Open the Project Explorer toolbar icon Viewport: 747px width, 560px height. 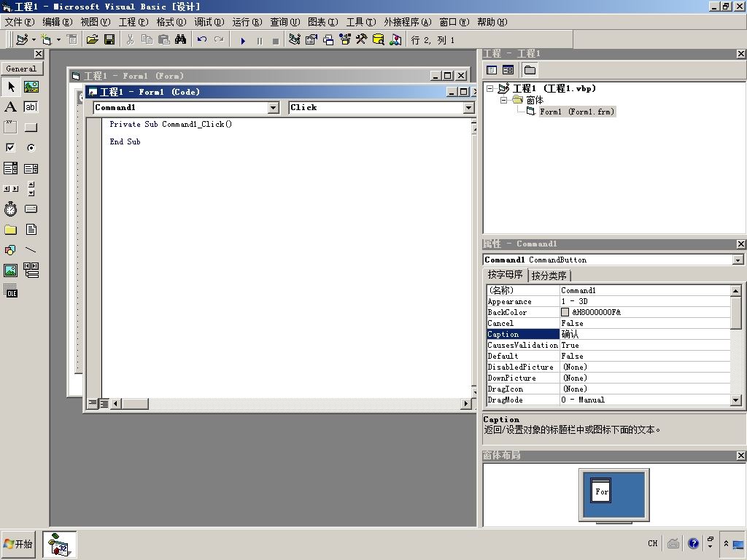[x=295, y=39]
